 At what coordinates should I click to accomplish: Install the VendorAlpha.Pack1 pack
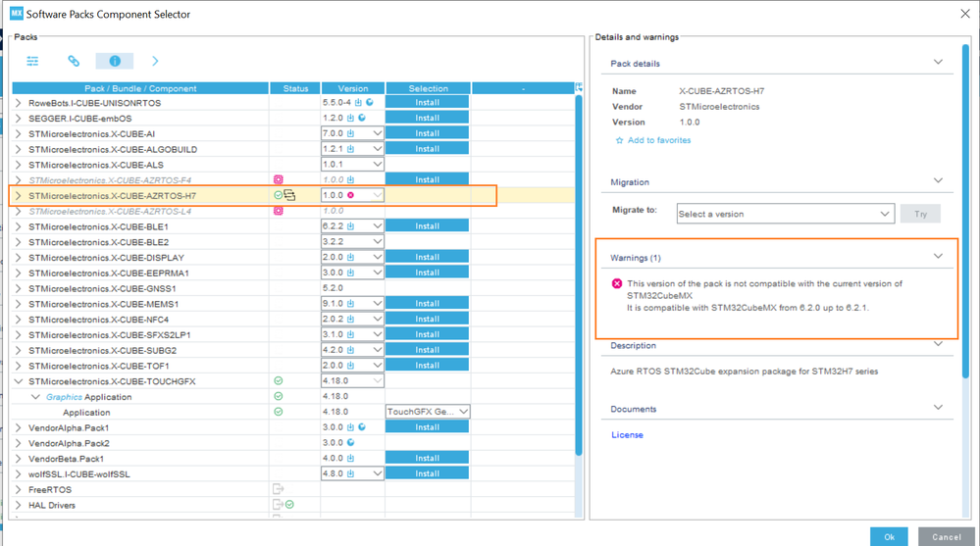tap(427, 427)
